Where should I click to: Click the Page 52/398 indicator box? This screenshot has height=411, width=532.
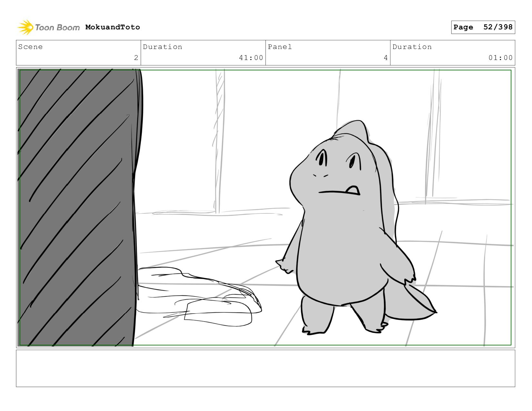[483, 27]
